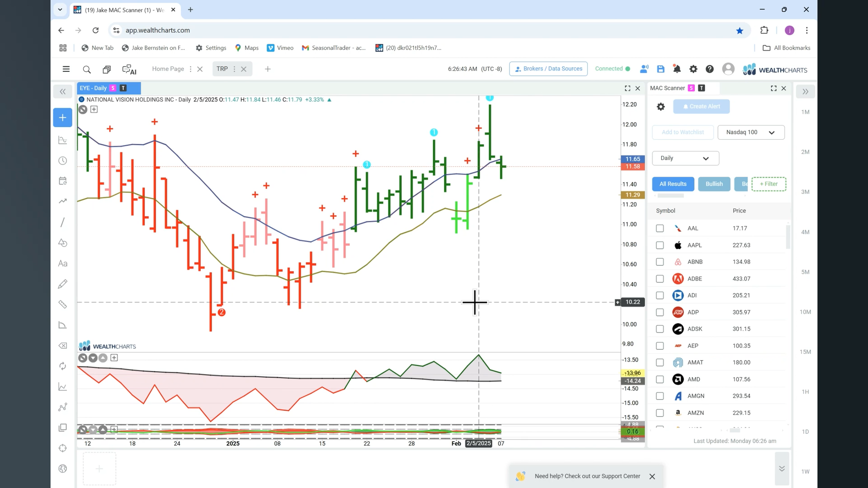Image resolution: width=868 pixels, height=488 pixels.
Task: Open the crosshair target tool
Action: pyautogui.click(x=63, y=448)
